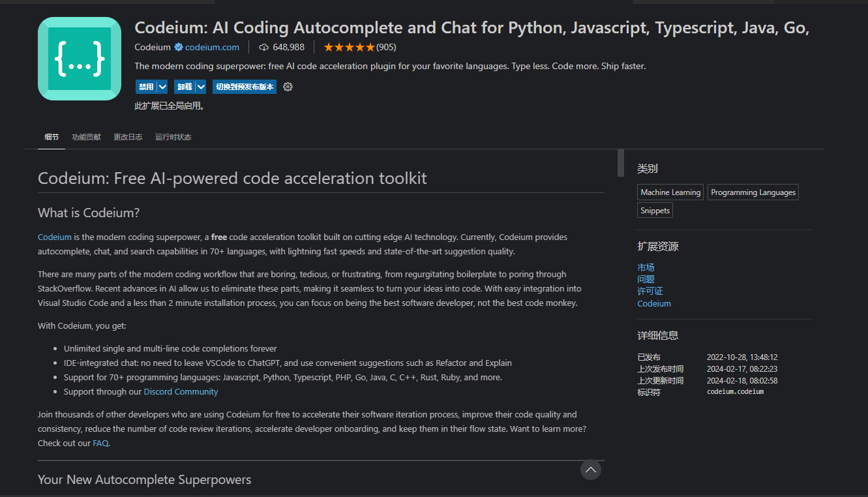
Task: Click the five-star rating
Action: pyautogui.click(x=349, y=47)
